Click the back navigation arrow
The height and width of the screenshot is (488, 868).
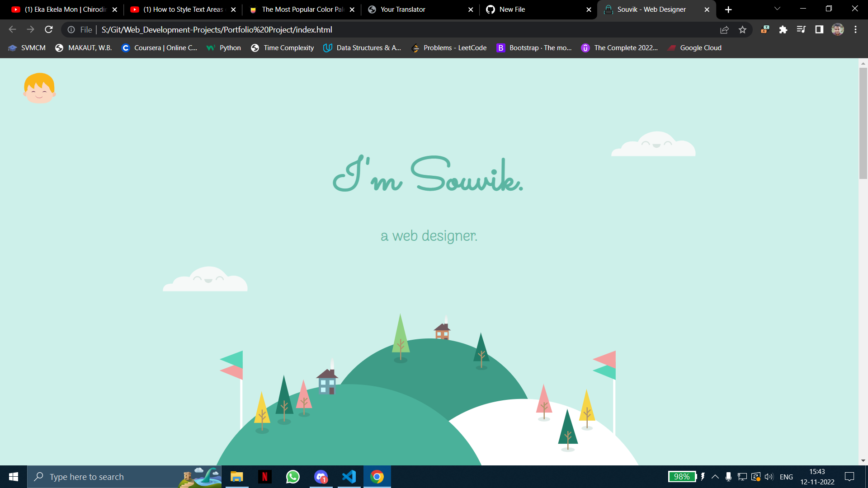[12, 29]
